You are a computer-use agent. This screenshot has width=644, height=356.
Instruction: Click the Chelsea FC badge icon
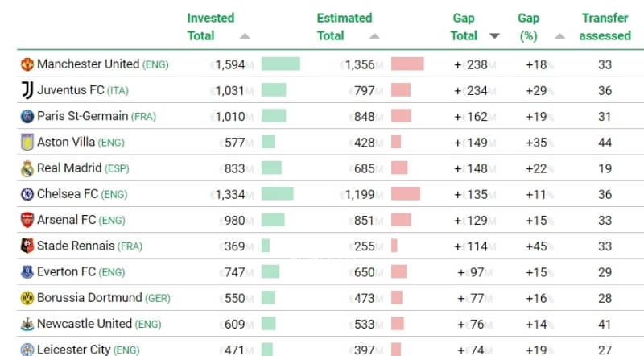click(x=27, y=194)
